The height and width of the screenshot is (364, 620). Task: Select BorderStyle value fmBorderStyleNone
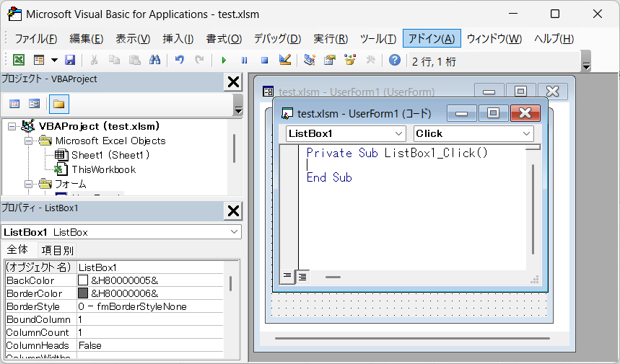pyautogui.click(x=150, y=306)
